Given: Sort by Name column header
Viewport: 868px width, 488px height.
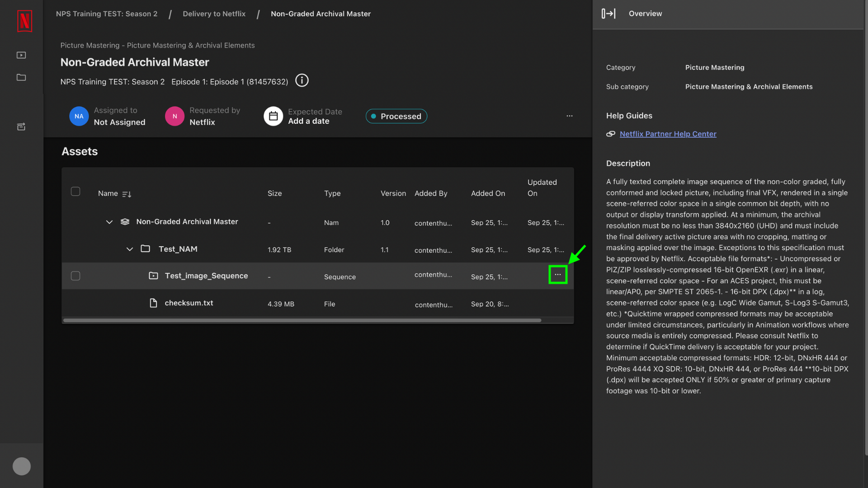Looking at the screenshot, I should tap(108, 193).
